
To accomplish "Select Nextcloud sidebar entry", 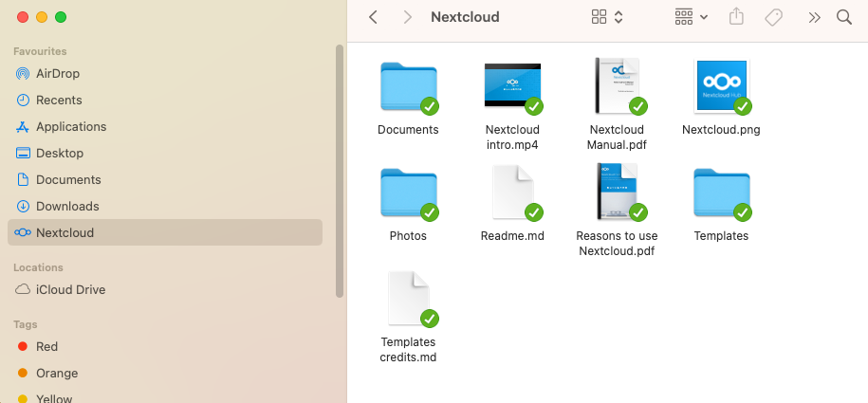I will click(x=165, y=232).
